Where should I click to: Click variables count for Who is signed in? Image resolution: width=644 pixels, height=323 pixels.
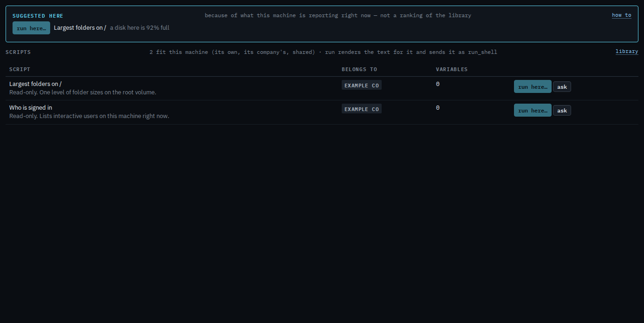coord(438,108)
